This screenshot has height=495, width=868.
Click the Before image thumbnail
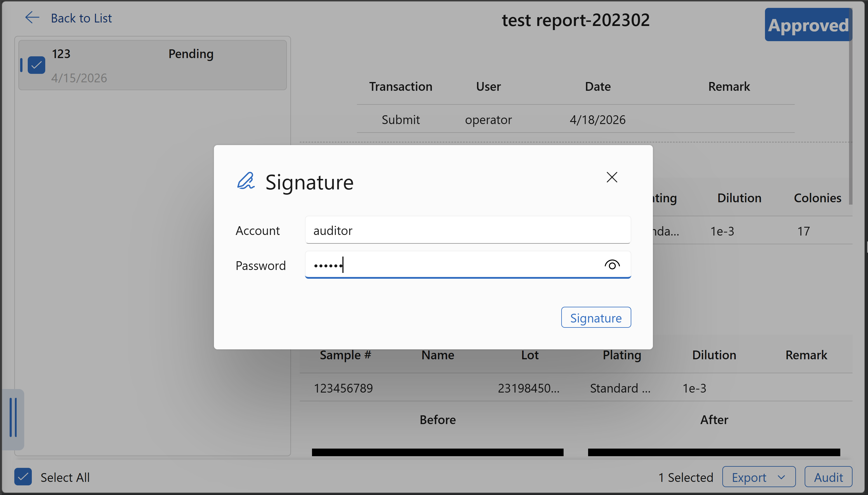click(x=438, y=452)
